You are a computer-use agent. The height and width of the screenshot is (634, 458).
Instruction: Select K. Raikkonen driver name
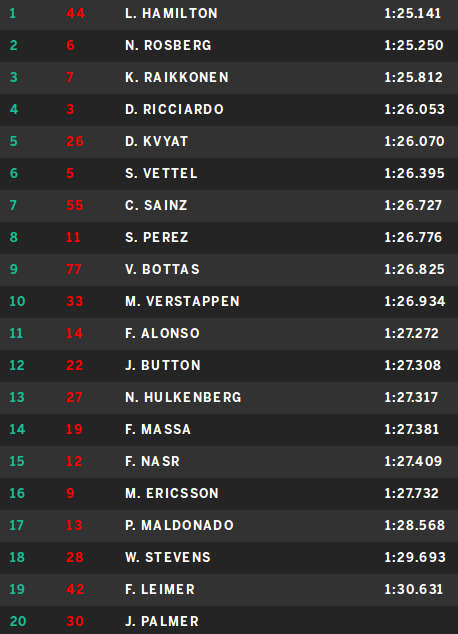pos(177,77)
